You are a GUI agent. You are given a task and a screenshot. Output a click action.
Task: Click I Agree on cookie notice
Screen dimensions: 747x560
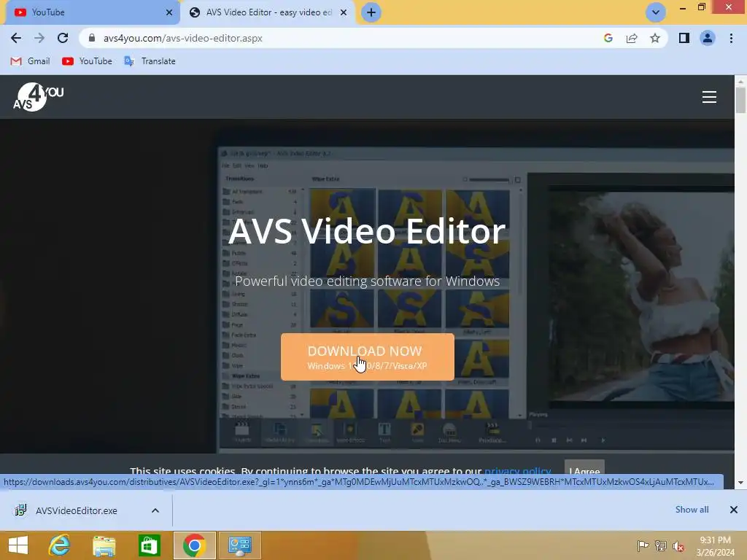coord(584,469)
